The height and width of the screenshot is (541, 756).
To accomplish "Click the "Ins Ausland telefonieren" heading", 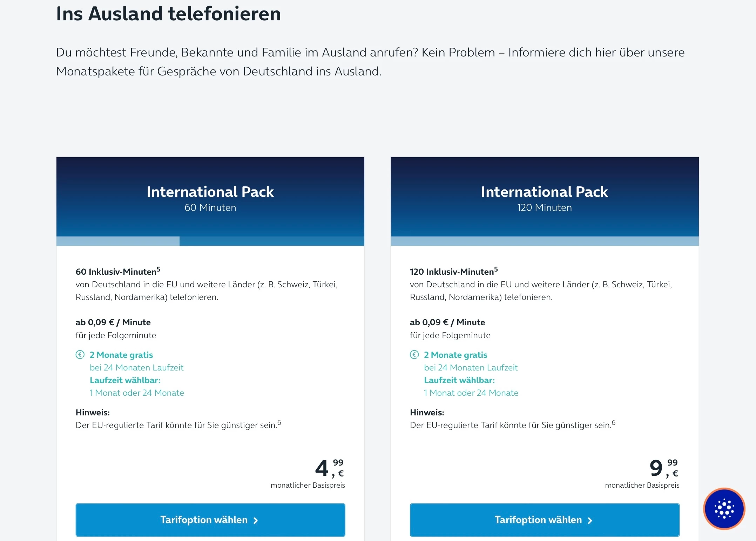I will 168,14.
